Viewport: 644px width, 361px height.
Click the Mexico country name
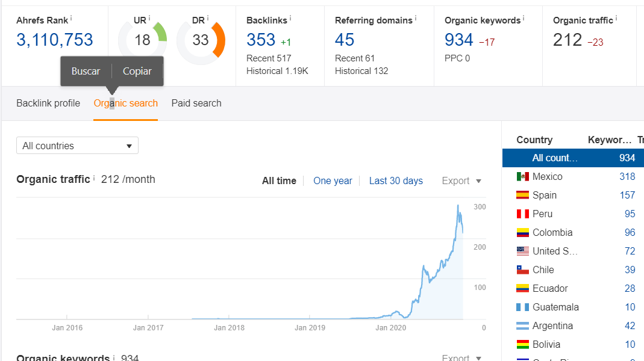coord(548,177)
